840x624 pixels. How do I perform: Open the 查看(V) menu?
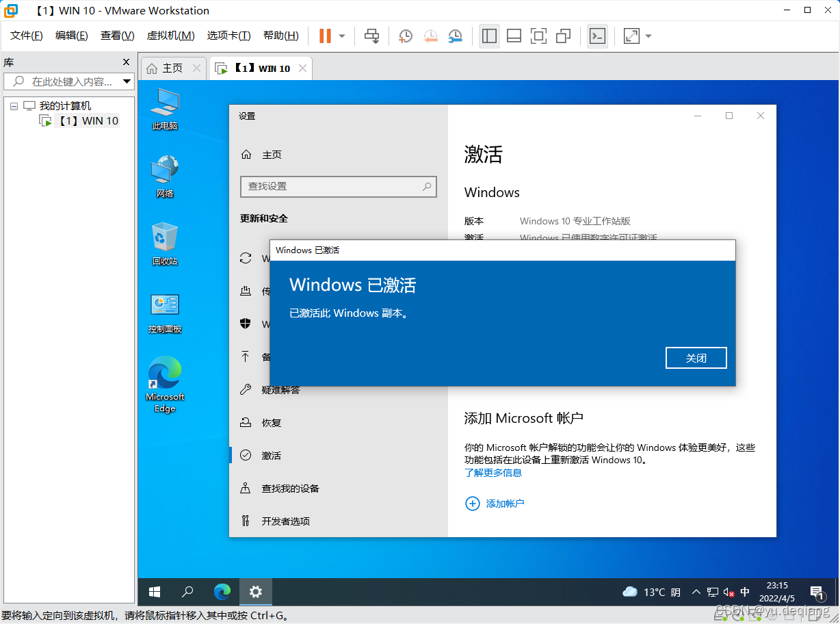pyautogui.click(x=118, y=36)
